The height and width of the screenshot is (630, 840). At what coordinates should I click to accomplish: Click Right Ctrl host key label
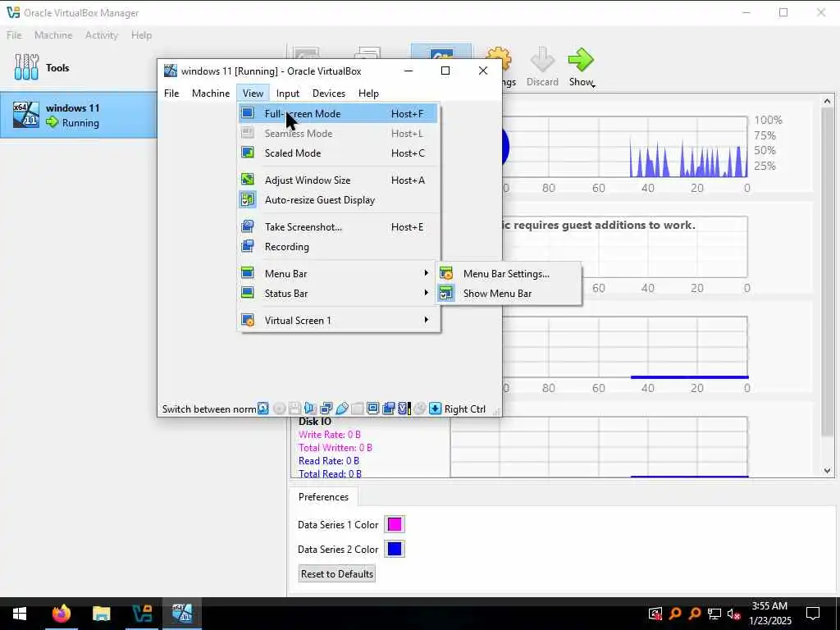click(x=465, y=409)
